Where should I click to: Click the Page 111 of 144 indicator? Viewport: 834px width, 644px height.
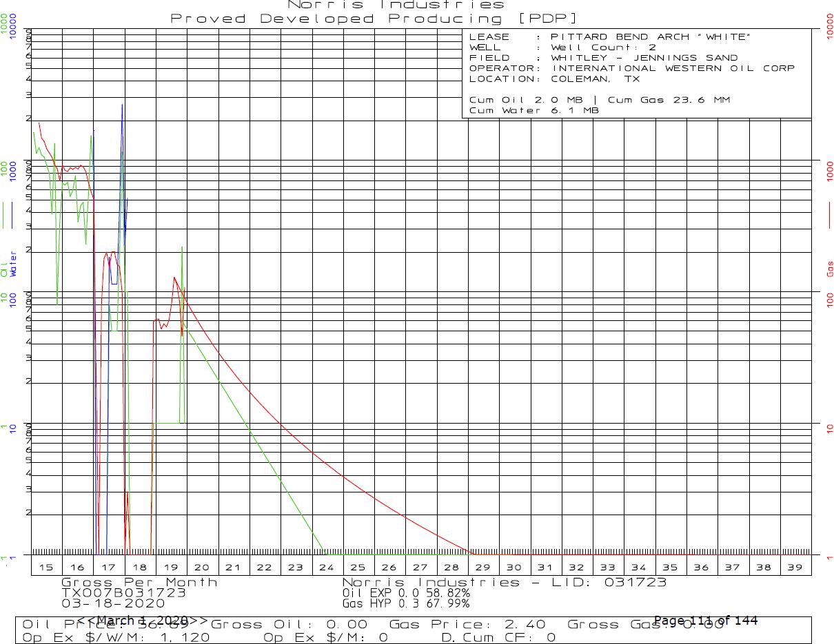[x=705, y=621]
